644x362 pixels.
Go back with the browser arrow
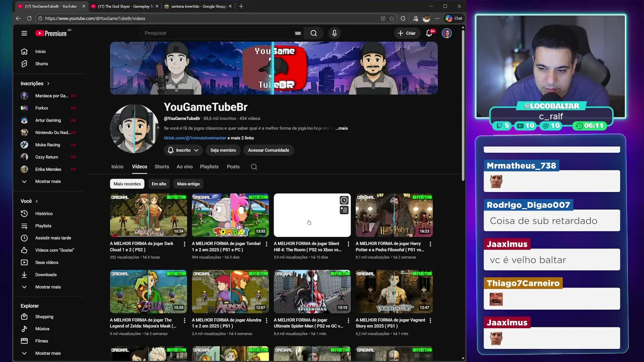[x=18, y=19]
